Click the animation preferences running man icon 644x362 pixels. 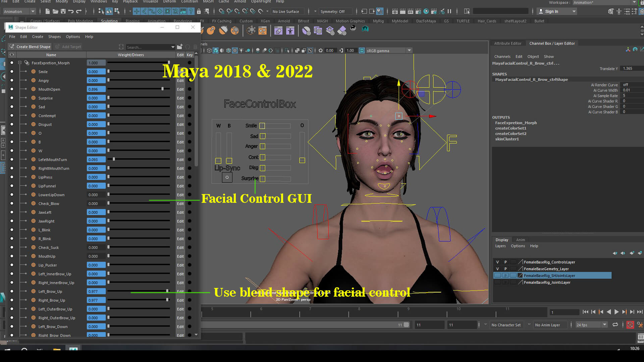tap(640, 325)
